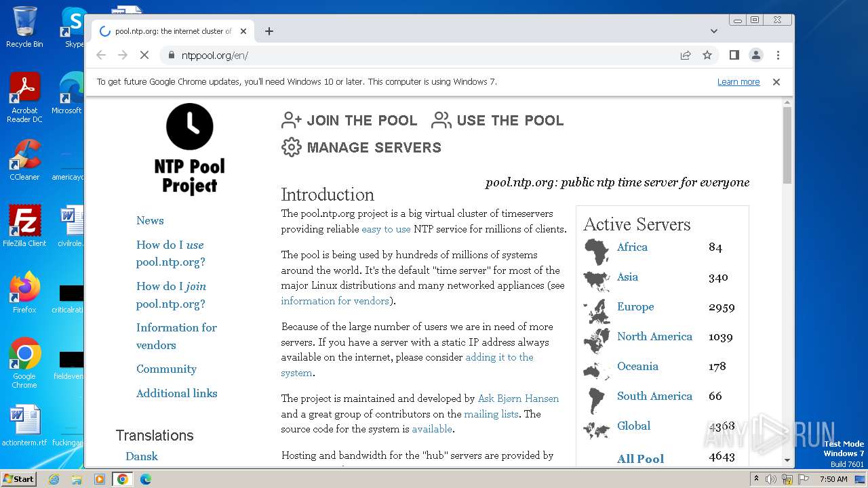The height and width of the screenshot is (488, 868).
Task: Share this page icon in address bar
Action: [x=686, y=55]
